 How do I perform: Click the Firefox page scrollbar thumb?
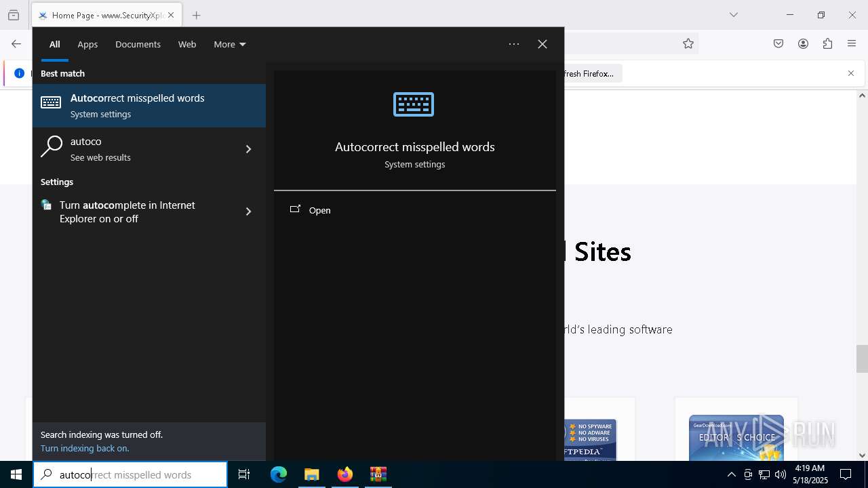(x=862, y=359)
